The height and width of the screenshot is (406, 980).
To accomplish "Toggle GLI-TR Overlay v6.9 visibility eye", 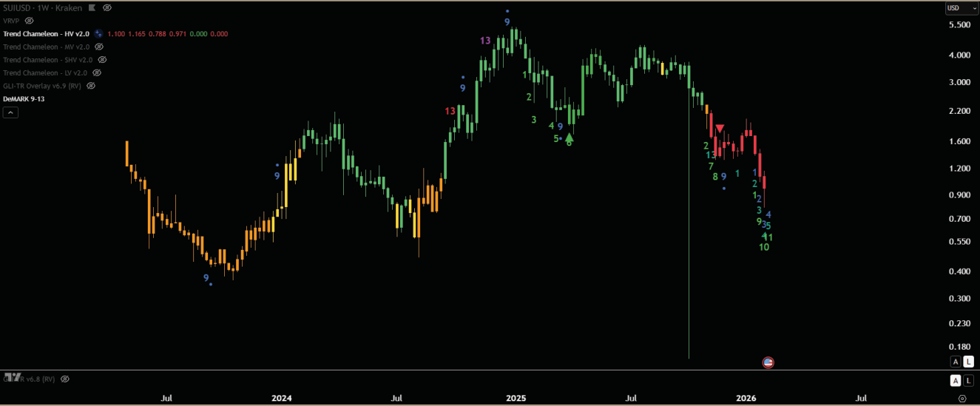I will (x=91, y=86).
